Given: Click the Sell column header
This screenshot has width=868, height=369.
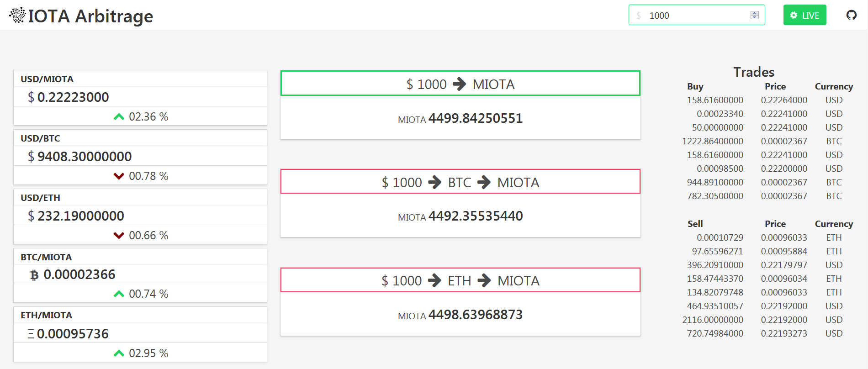Looking at the screenshot, I should 695,224.
